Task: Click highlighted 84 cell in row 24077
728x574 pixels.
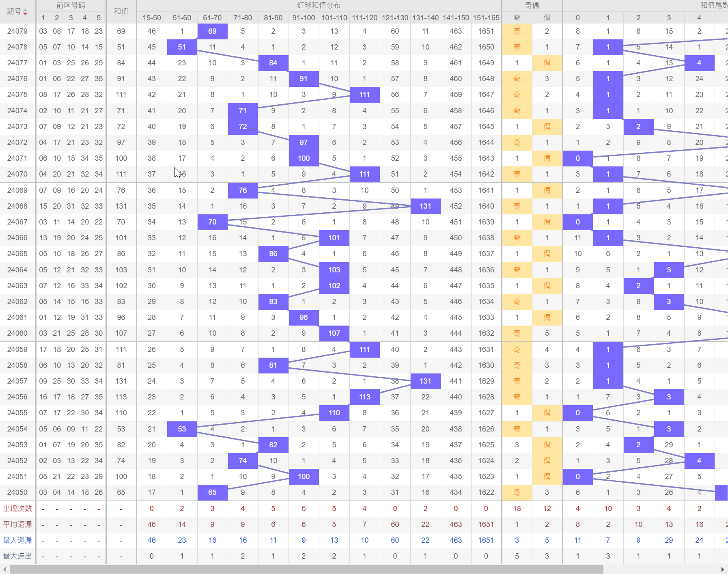Action: point(273,63)
